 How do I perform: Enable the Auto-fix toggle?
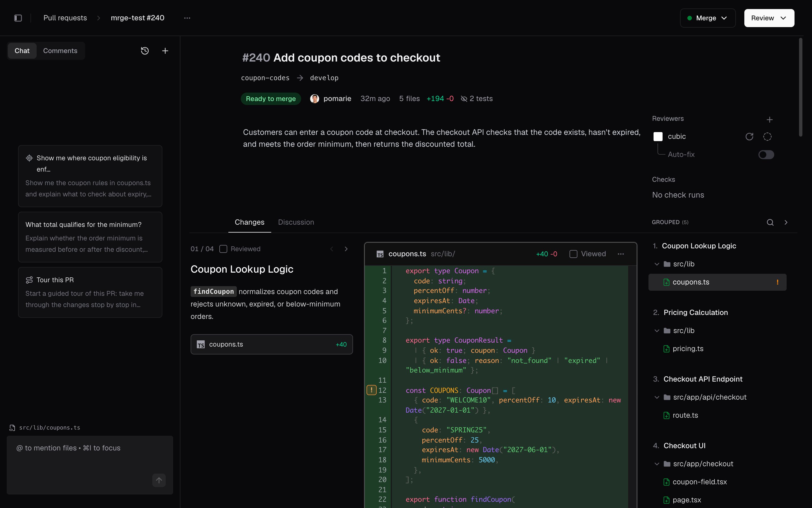(766, 155)
